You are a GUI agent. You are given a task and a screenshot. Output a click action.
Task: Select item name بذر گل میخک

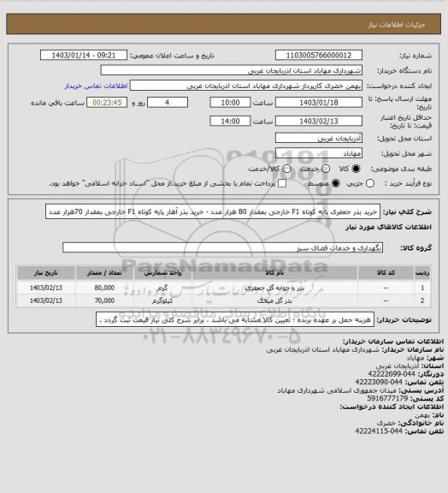click(275, 301)
